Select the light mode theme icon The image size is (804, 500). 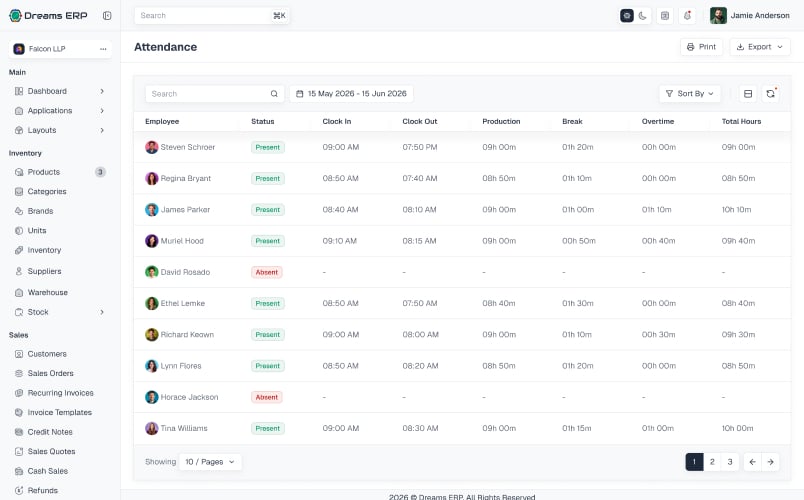(627, 15)
